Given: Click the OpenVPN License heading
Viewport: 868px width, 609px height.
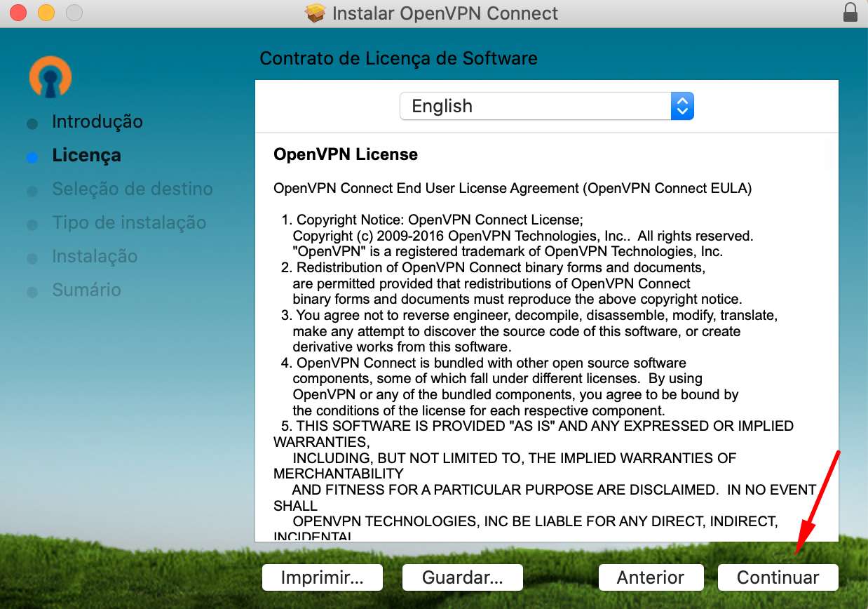Looking at the screenshot, I should [x=346, y=154].
